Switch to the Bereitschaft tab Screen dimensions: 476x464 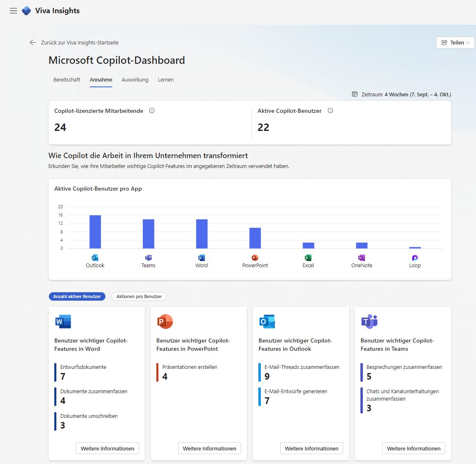click(x=67, y=79)
